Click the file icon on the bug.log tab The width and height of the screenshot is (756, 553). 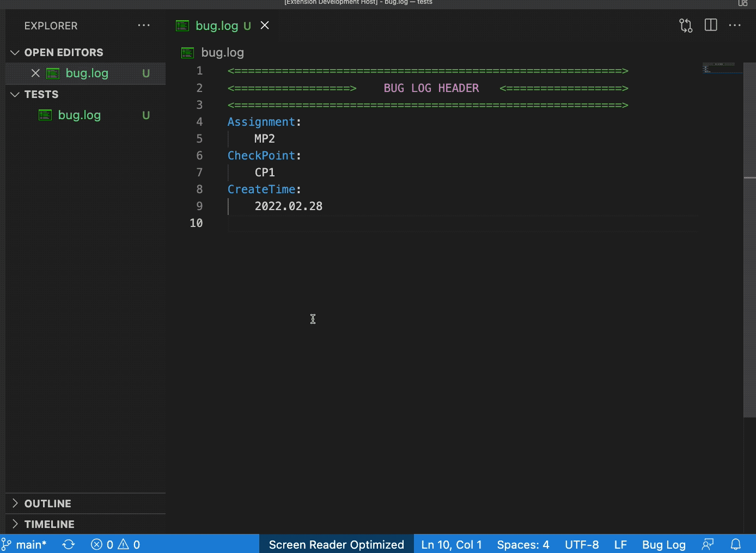point(182,26)
